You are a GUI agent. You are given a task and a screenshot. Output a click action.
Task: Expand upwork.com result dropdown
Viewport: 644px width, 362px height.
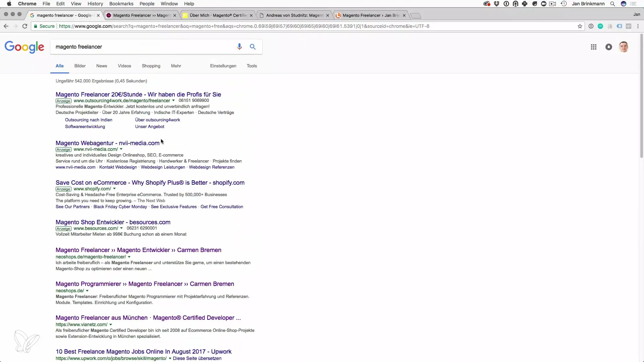point(170,358)
